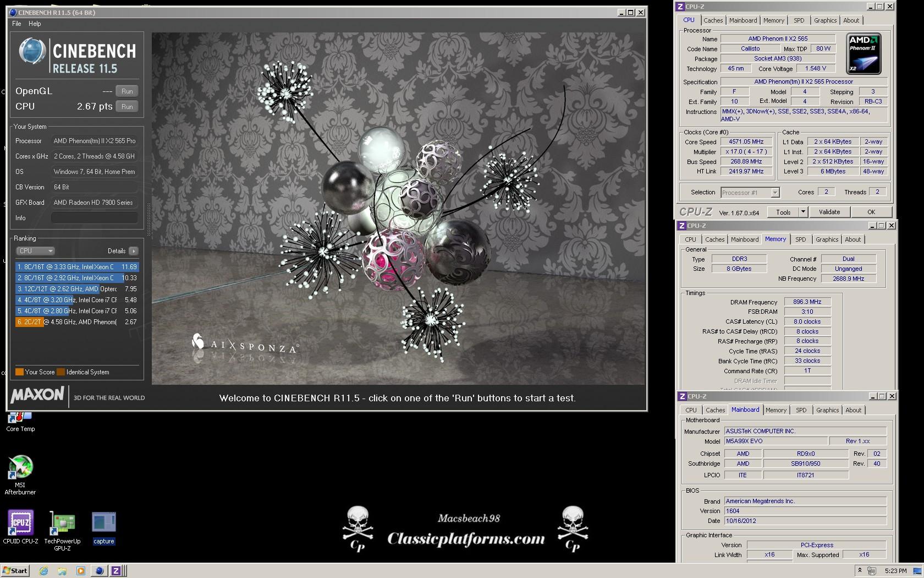The image size is (924, 578).
Task: Switch to Graphics tab in middle CPU-Z window
Action: click(x=827, y=239)
